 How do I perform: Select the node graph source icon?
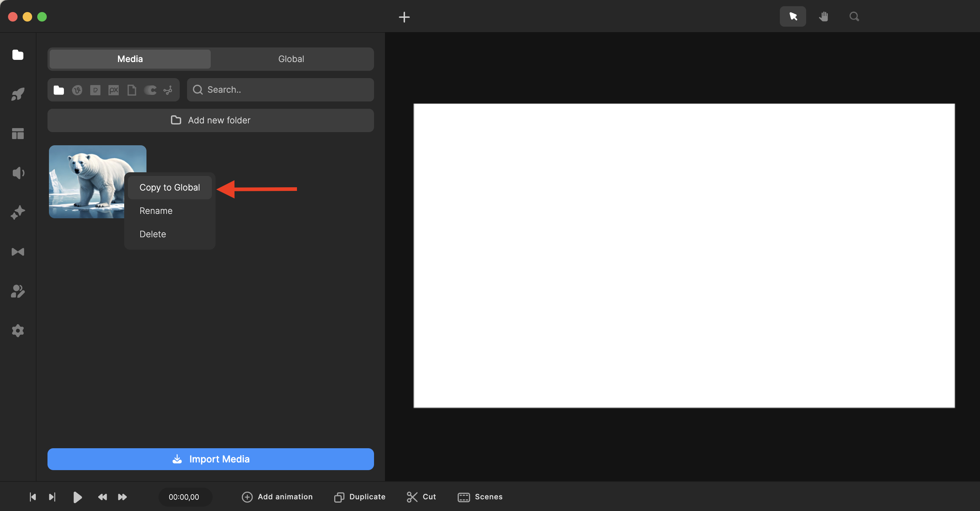[x=168, y=90]
